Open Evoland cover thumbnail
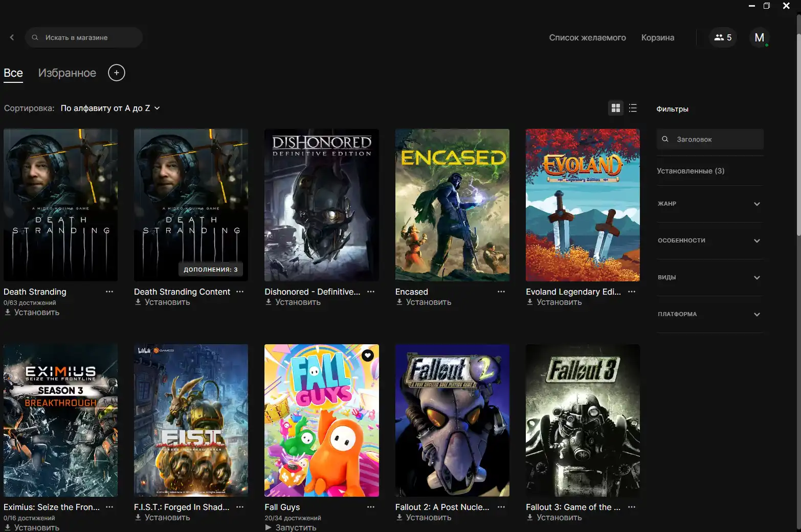Viewport: 801px width, 532px height. click(x=583, y=205)
